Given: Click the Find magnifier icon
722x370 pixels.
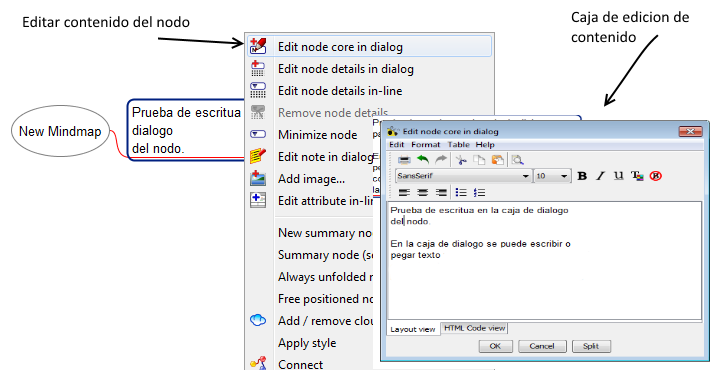Looking at the screenshot, I should coord(518,160).
